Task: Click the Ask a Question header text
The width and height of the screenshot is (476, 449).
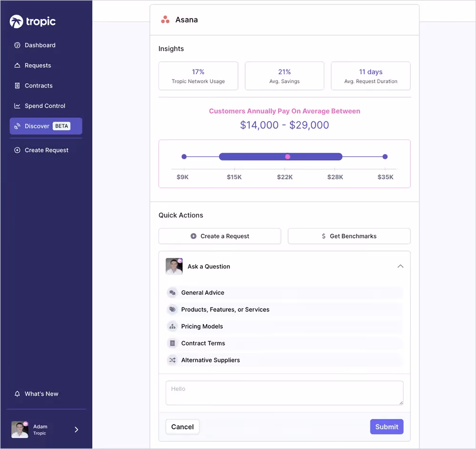Action: click(x=209, y=267)
